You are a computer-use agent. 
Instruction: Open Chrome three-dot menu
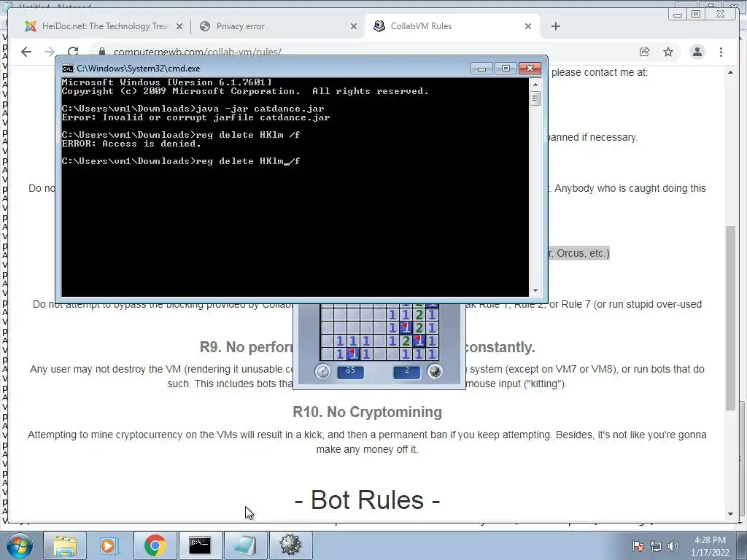721,52
